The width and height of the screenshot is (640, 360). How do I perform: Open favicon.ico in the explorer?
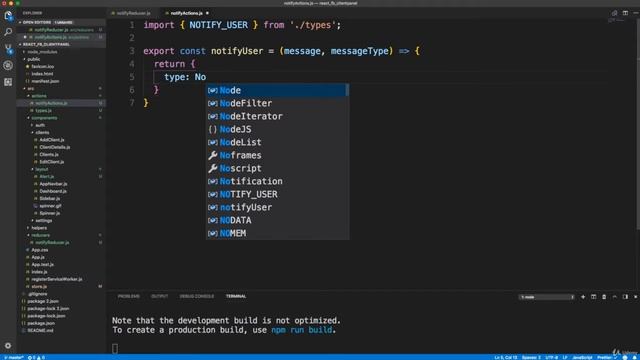coord(42,67)
